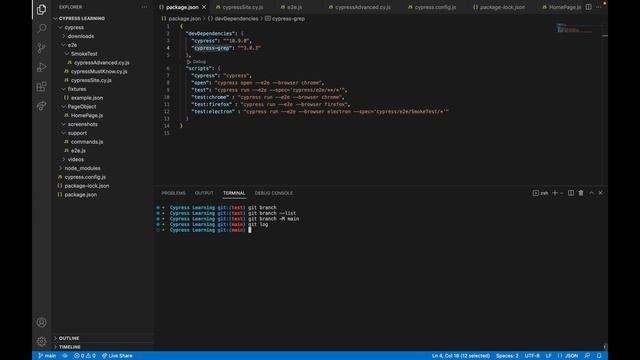Open the Source Control view
The image size is (640, 360).
pos(41,48)
